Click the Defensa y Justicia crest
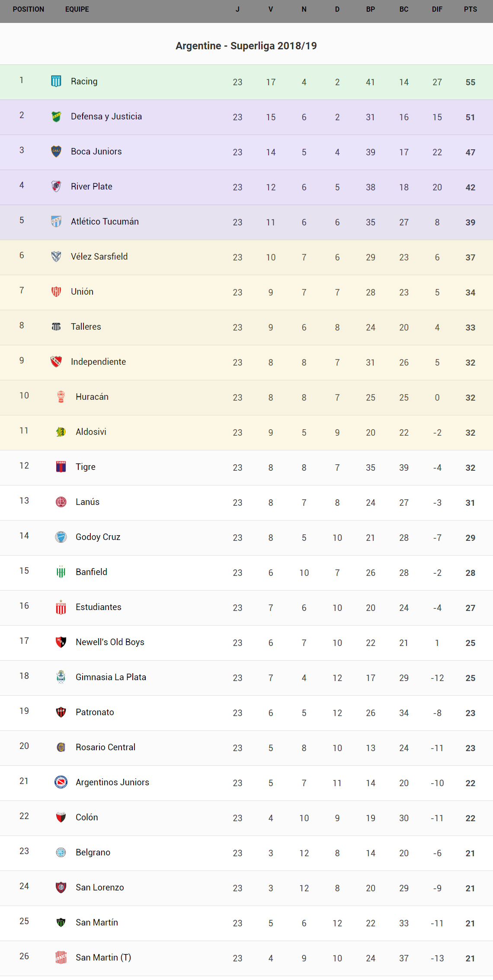The height and width of the screenshot is (980, 493). (x=56, y=116)
